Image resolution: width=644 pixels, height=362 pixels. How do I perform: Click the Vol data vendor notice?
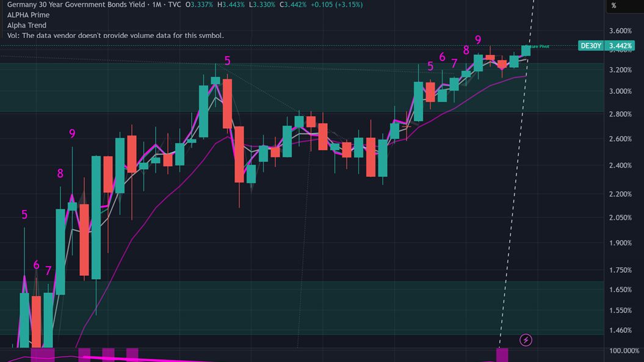click(115, 35)
